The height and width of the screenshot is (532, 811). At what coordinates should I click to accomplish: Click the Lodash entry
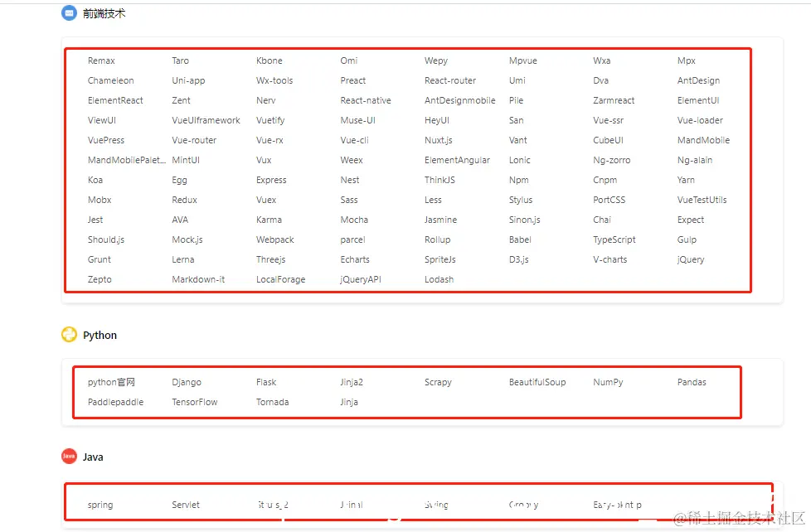439,279
